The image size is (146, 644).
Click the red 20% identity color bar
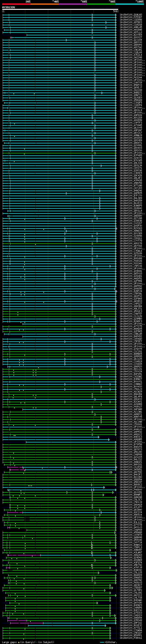[x=16, y=4]
